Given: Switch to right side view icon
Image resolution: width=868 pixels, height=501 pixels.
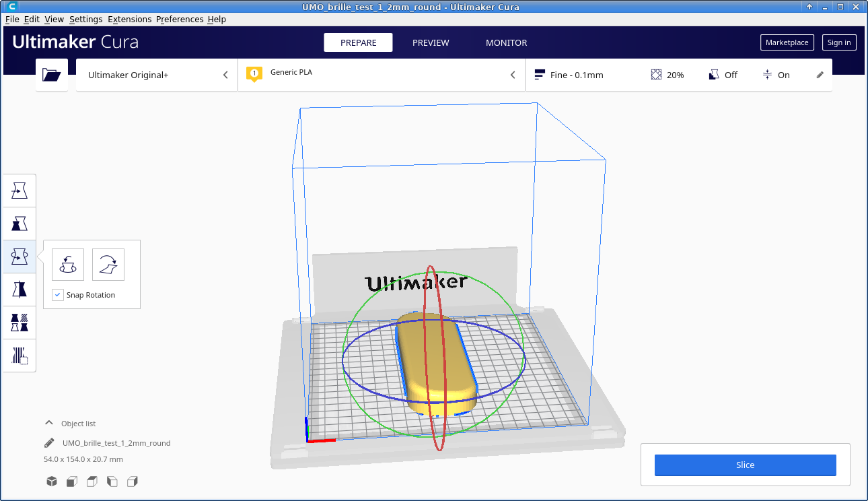Looking at the screenshot, I should click(133, 481).
